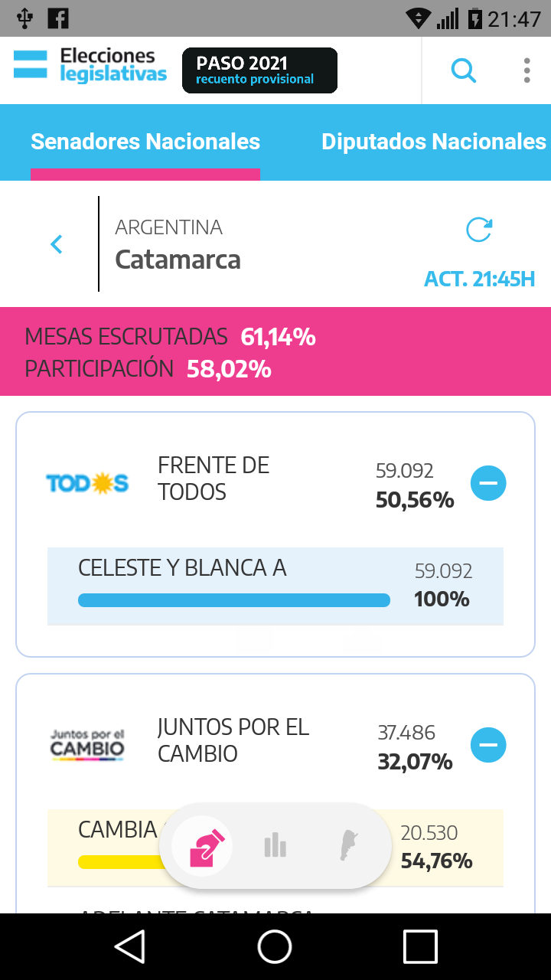Screen dimensions: 551x980
Task: Switch to the Diputados Nacionales tab
Action: coord(433,142)
